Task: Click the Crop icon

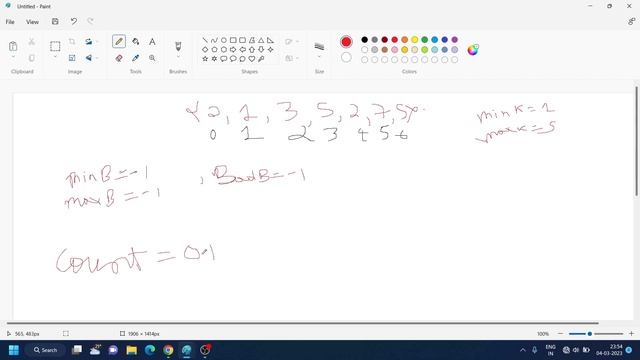Action: point(72,41)
